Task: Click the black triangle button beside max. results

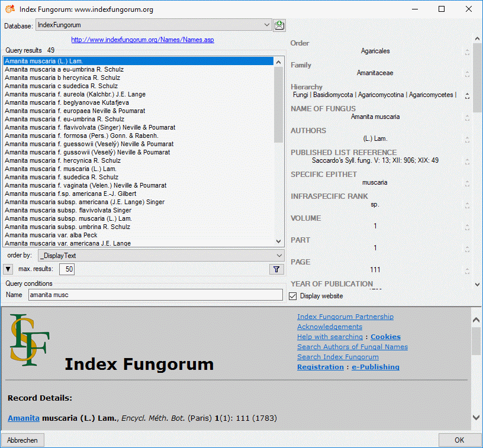Action: click(x=8, y=269)
